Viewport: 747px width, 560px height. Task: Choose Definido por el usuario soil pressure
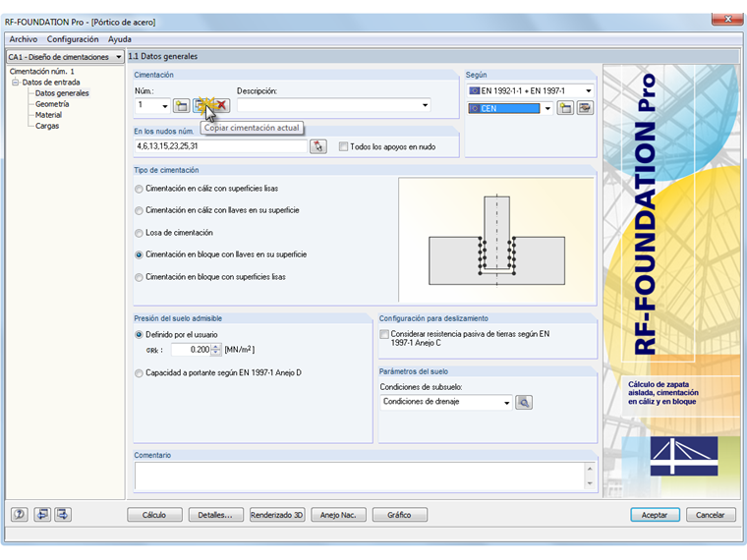click(x=139, y=335)
